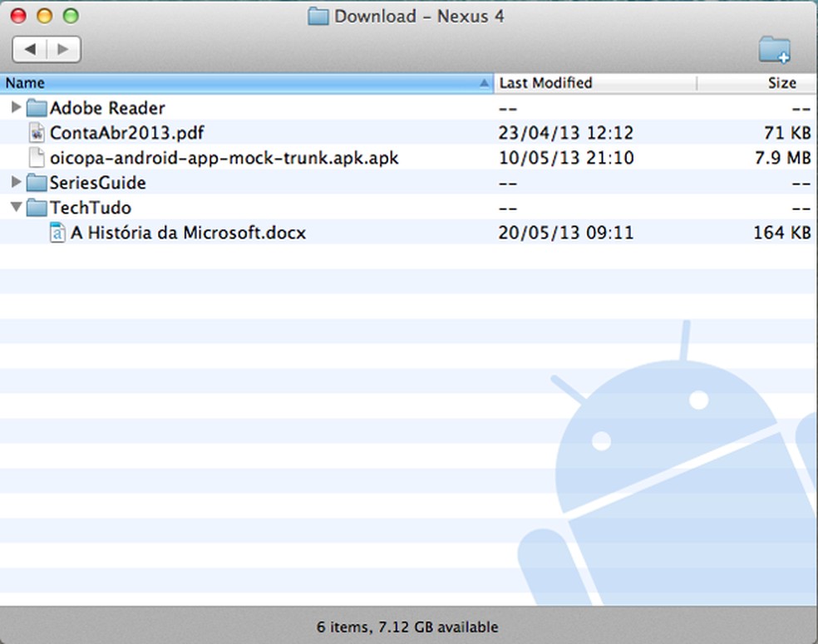Screen dimensions: 818x644
Task: Click the folder icon in window title
Action: (x=318, y=17)
